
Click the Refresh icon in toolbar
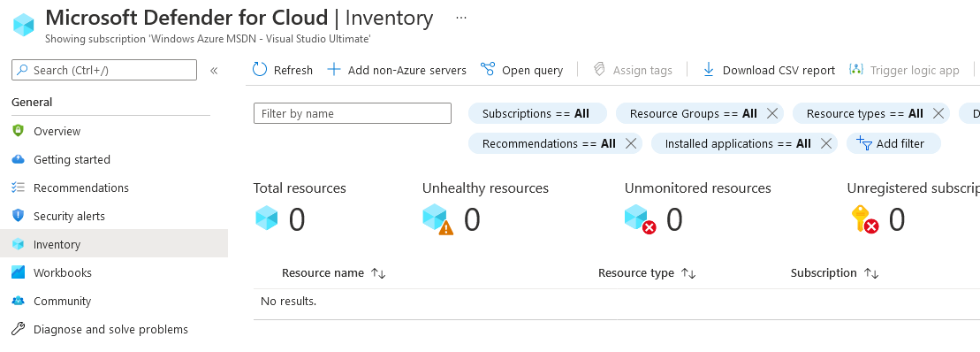[x=260, y=69]
